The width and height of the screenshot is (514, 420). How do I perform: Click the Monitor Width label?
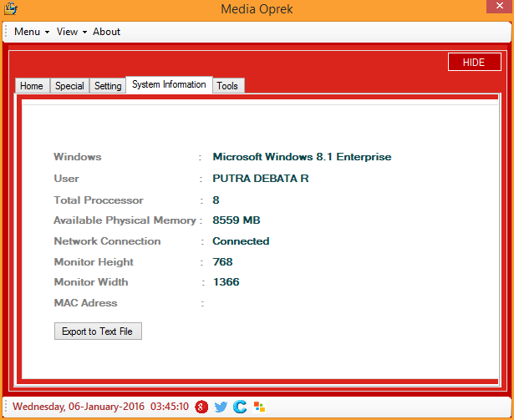[x=91, y=282]
